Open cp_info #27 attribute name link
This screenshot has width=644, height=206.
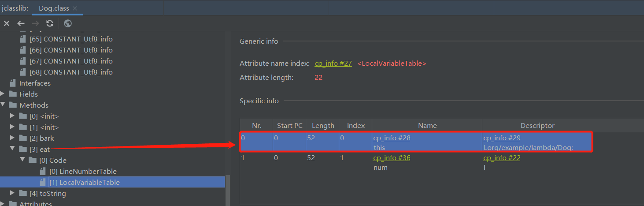(x=333, y=64)
